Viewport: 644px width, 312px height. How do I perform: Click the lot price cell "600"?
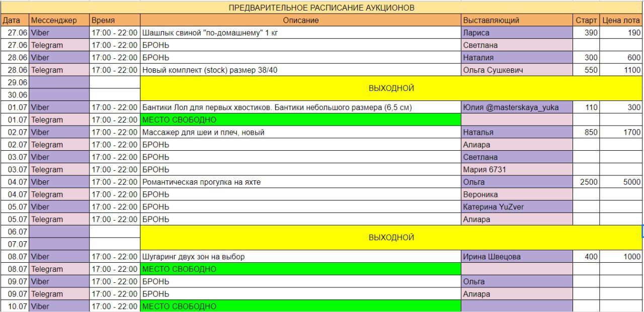(x=621, y=58)
